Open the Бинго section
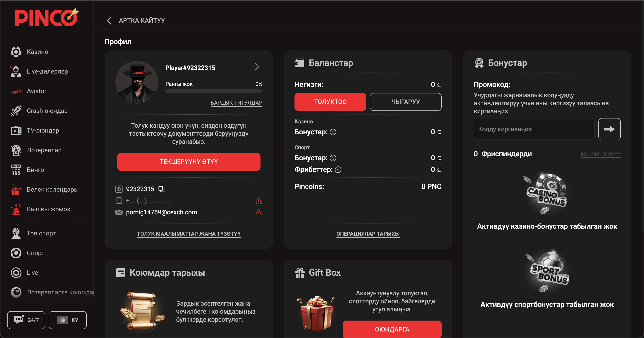Image resolution: width=644 pixels, height=338 pixels. click(35, 170)
